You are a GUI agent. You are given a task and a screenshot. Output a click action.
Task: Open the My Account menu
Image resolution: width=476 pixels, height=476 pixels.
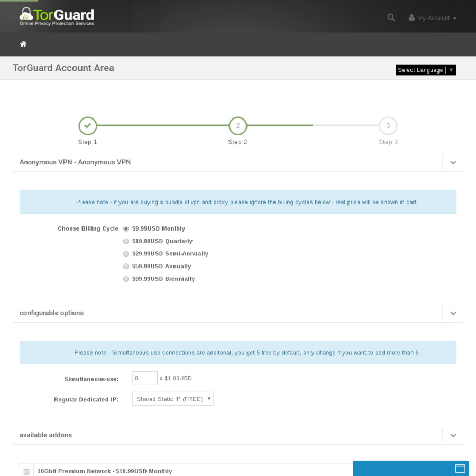pyautogui.click(x=432, y=18)
